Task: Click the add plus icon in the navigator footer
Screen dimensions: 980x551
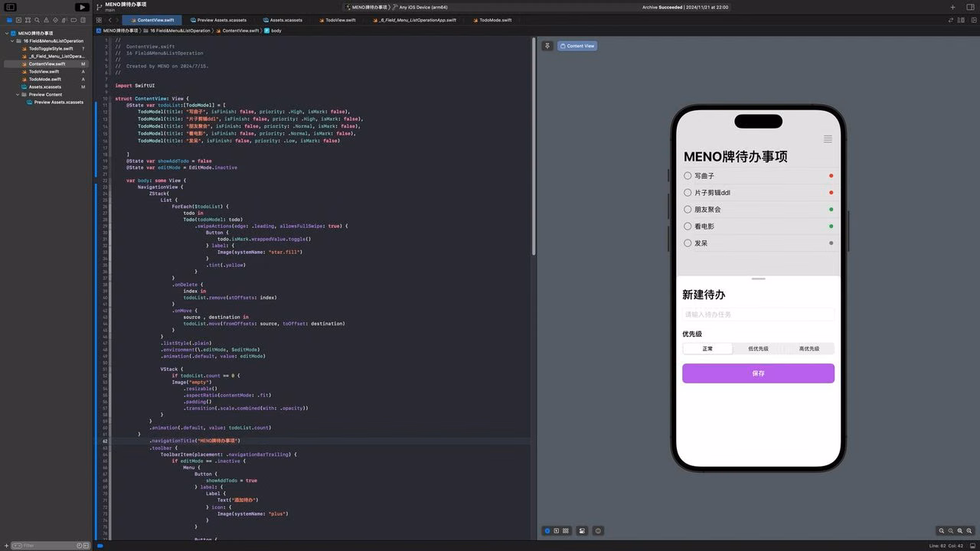Action: click(x=7, y=546)
